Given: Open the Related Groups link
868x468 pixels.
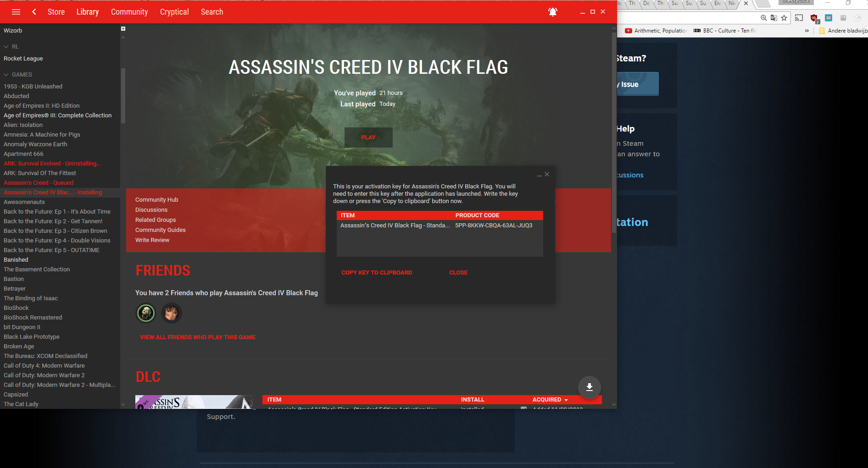Looking at the screenshot, I should pyautogui.click(x=156, y=220).
